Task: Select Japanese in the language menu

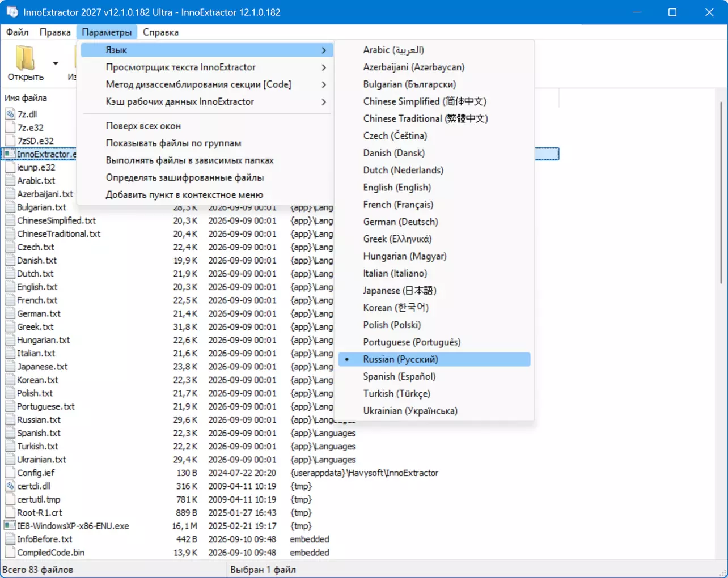Action: 434,291
